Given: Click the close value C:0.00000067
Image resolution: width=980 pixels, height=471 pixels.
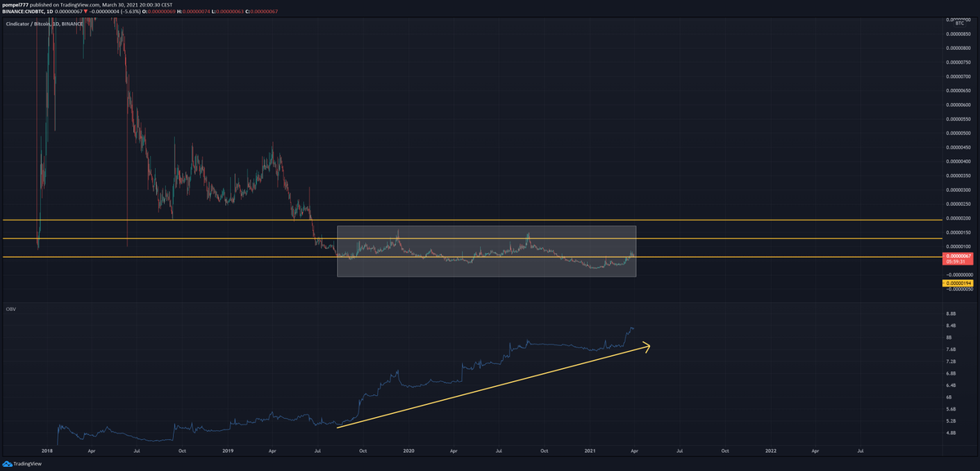Looking at the screenshot, I should [x=262, y=11].
